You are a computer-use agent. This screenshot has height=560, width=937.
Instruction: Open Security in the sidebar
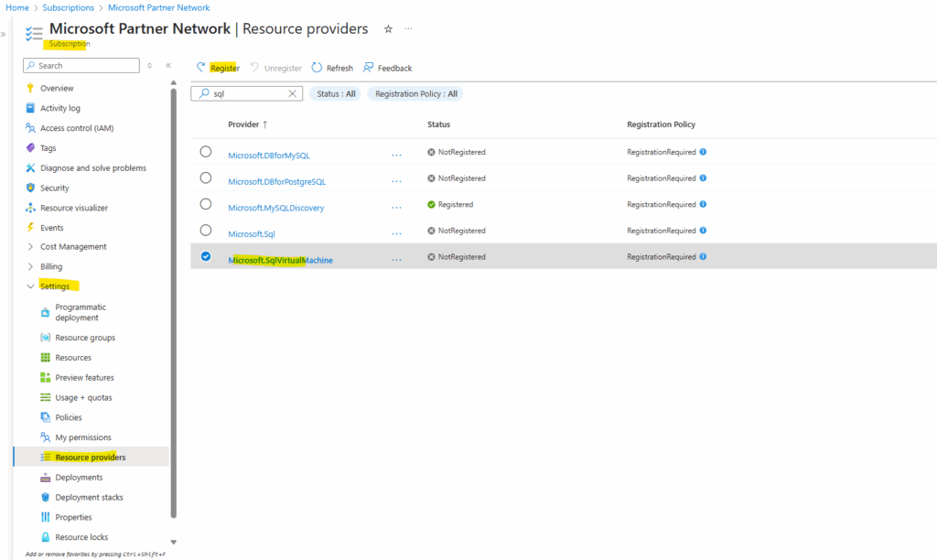point(54,188)
